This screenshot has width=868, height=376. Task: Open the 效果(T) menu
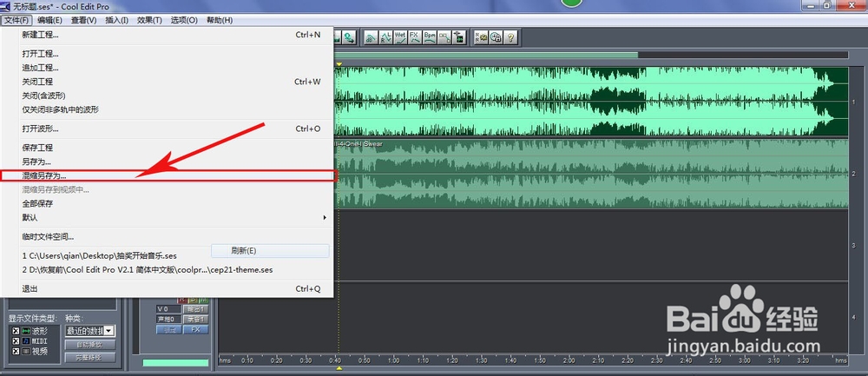[x=149, y=21]
